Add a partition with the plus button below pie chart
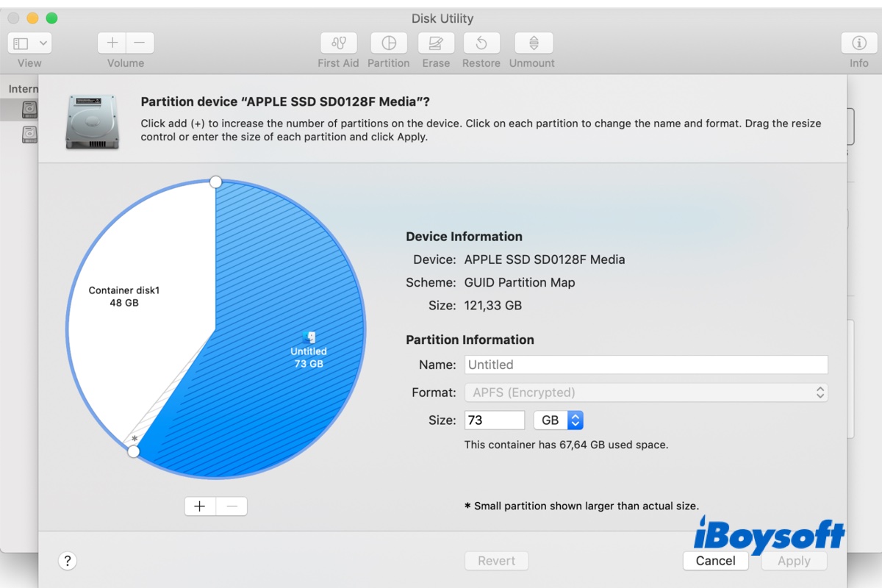This screenshot has width=882, height=588. pyautogui.click(x=199, y=506)
